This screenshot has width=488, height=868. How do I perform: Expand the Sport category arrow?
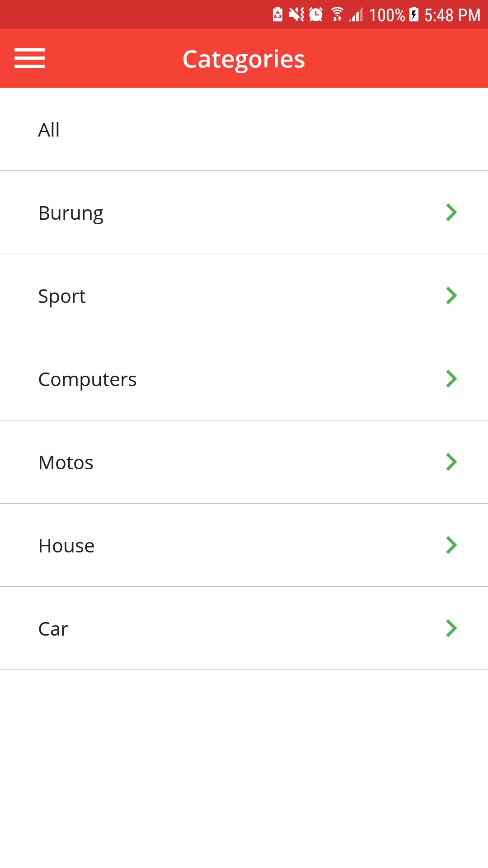451,296
